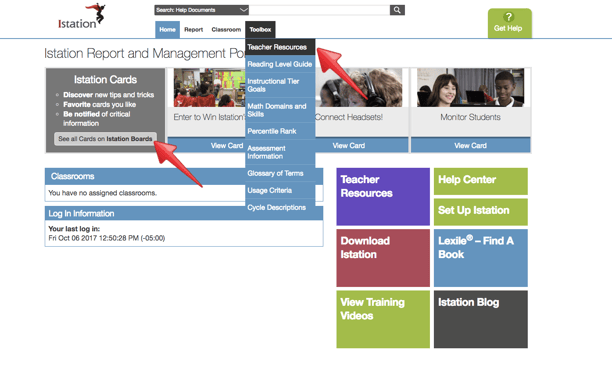This screenshot has height=368, width=612.
Task: Open the Get Help button
Action: [509, 23]
